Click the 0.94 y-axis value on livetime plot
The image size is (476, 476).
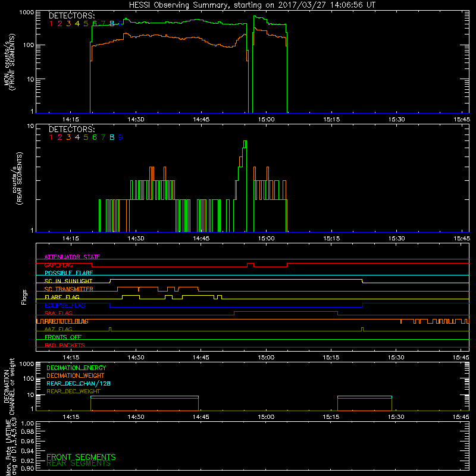(x=27, y=451)
